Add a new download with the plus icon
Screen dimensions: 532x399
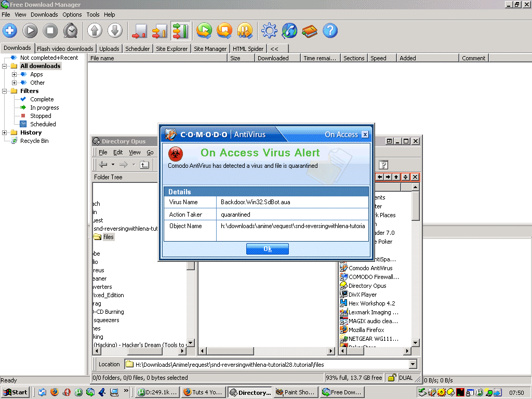click(x=10, y=31)
